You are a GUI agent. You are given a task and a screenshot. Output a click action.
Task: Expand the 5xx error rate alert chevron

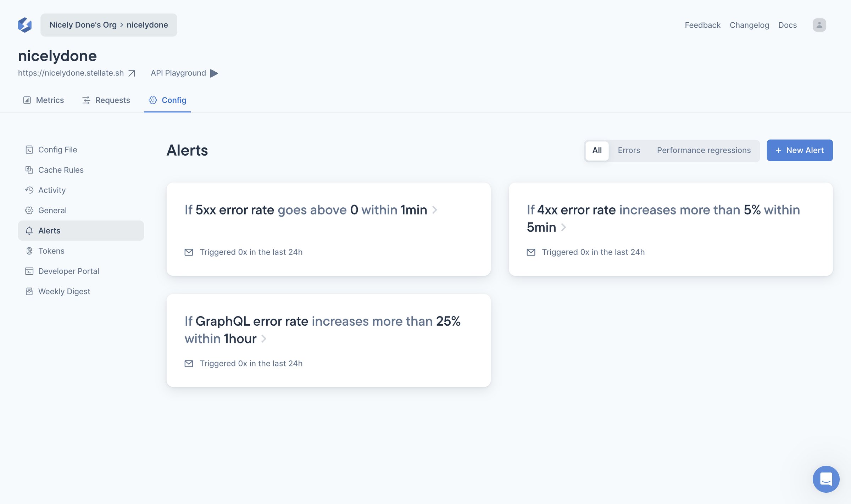tap(435, 210)
